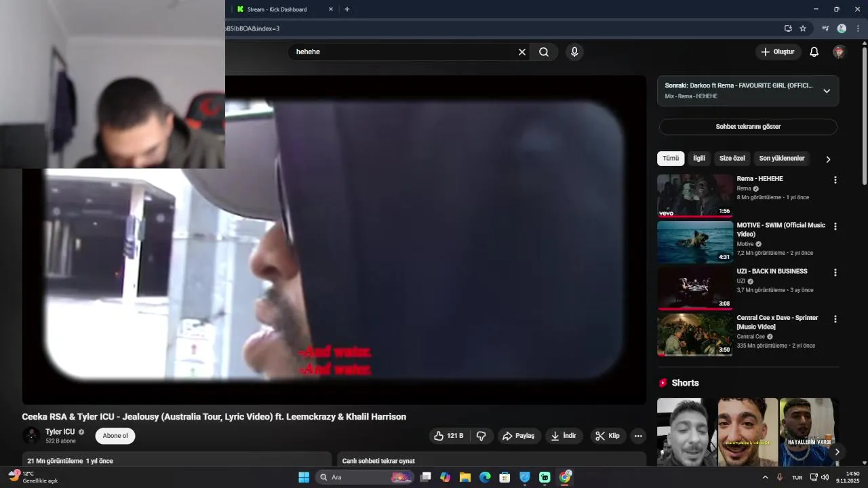Open Microsoft Edge from taskbar
Viewport: 868px width, 488px height.
pos(485,477)
